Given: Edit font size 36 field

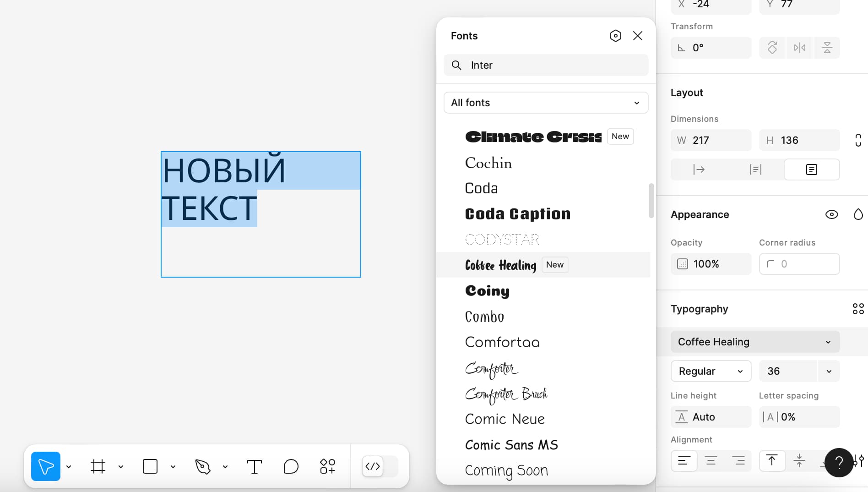Looking at the screenshot, I should 788,371.
